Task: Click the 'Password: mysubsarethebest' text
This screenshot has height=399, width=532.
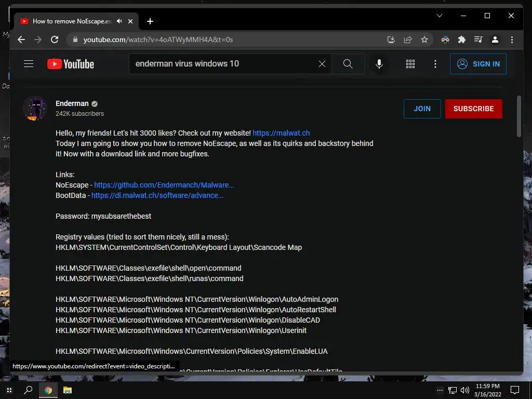Action: 103,216
